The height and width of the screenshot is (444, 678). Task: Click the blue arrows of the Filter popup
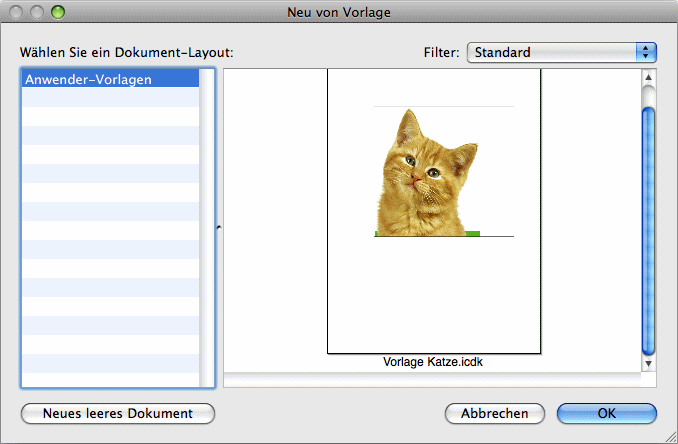coord(646,52)
